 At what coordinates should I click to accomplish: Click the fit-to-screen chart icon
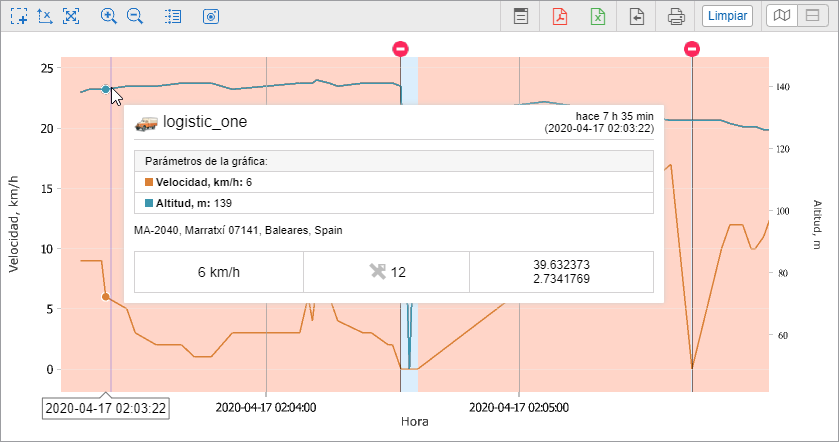click(x=70, y=16)
